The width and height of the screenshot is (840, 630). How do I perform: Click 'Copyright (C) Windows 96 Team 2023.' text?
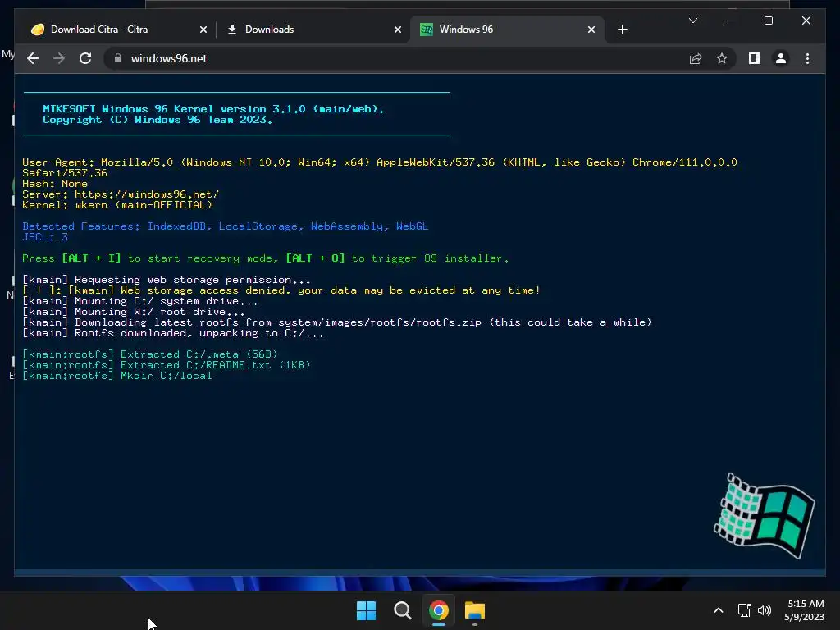pyautogui.click(x=157, y=120)
